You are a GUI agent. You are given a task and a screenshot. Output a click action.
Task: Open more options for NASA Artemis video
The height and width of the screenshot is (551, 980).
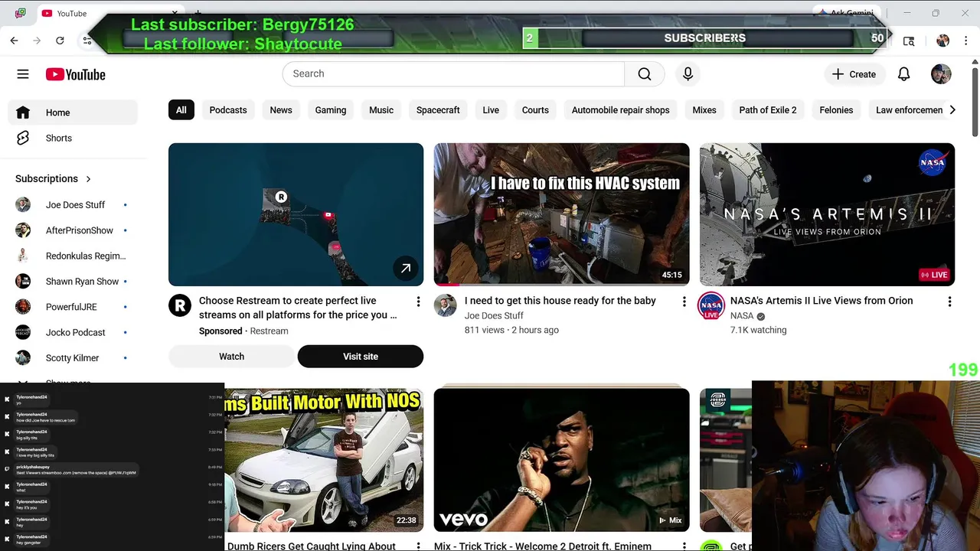click(949, 302)
